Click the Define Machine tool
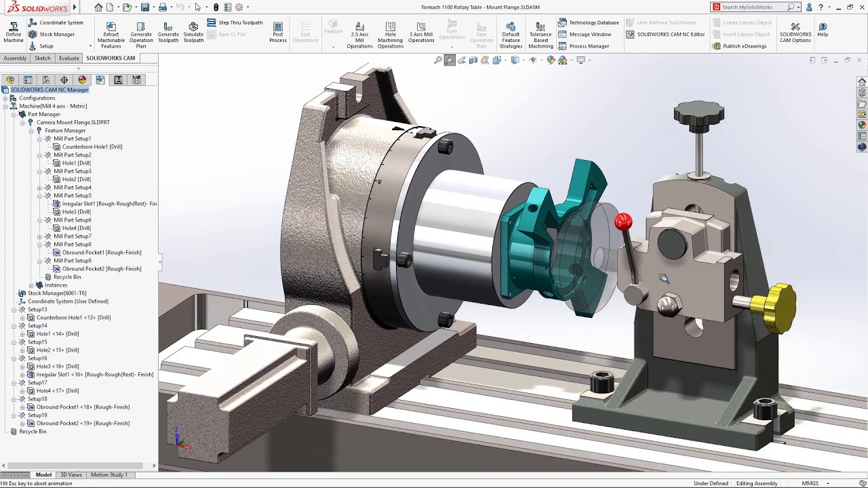868x488 pixels. pyautogui.click(x=14, y=33)
